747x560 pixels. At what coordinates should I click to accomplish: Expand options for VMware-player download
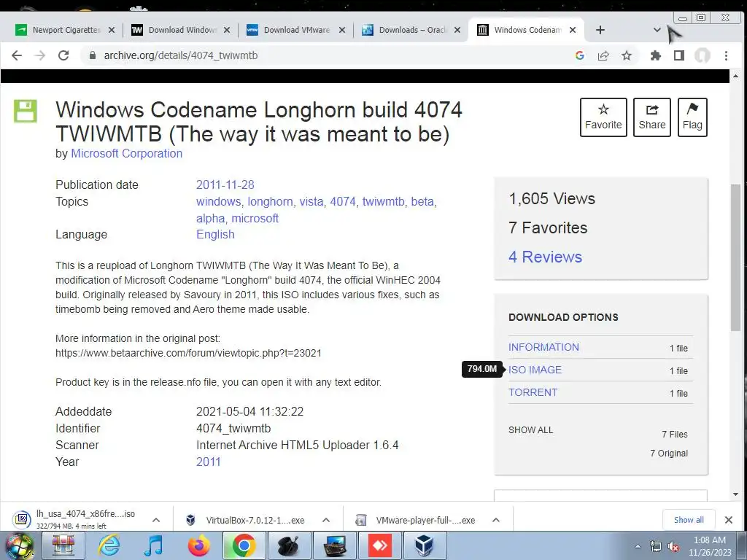(x=496, y=520)
